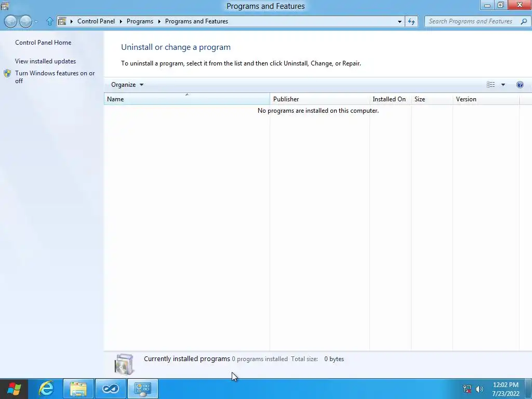Click Programs and Features breadcrumb
This screenshot has width=532, height=399.
[196, 21]
